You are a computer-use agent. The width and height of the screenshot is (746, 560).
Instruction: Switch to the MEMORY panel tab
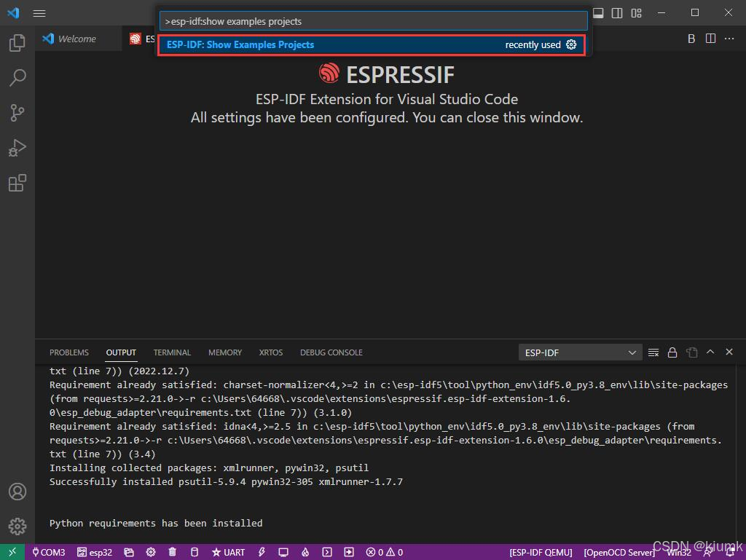point(225,352)
